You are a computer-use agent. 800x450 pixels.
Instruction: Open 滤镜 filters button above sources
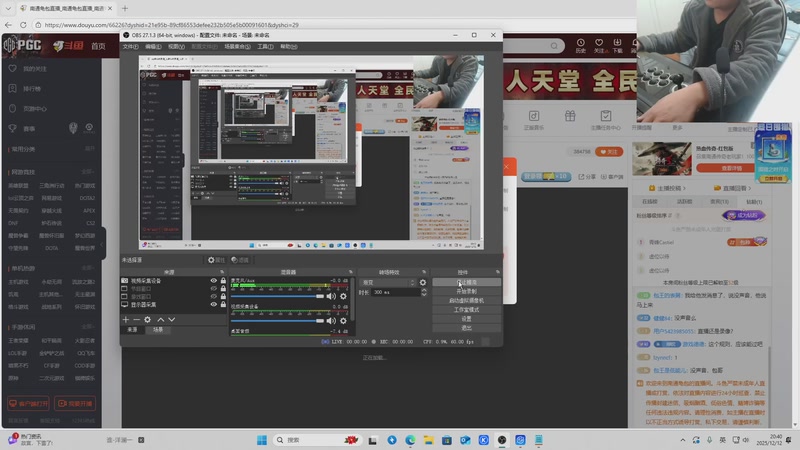[x=240, y=260]
